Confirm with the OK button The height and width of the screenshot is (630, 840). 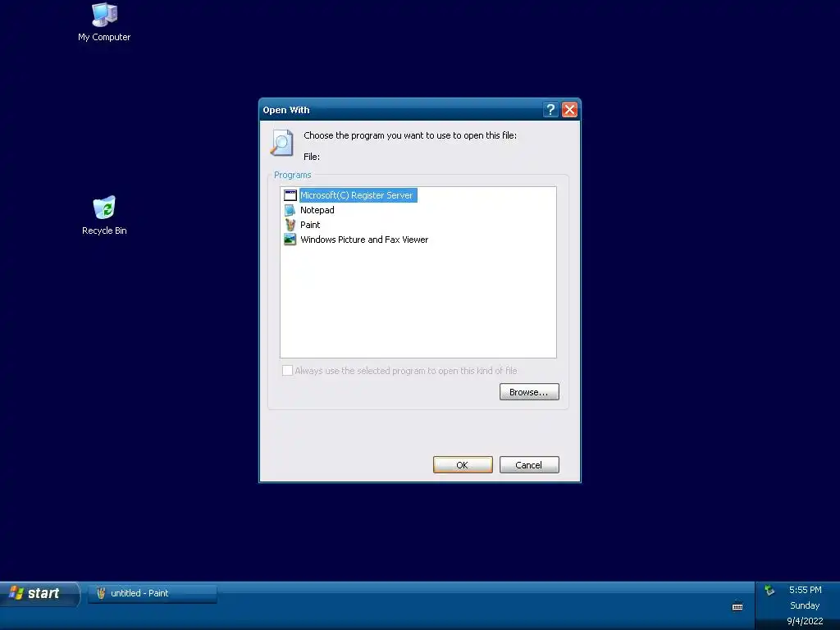pos(463,465)
